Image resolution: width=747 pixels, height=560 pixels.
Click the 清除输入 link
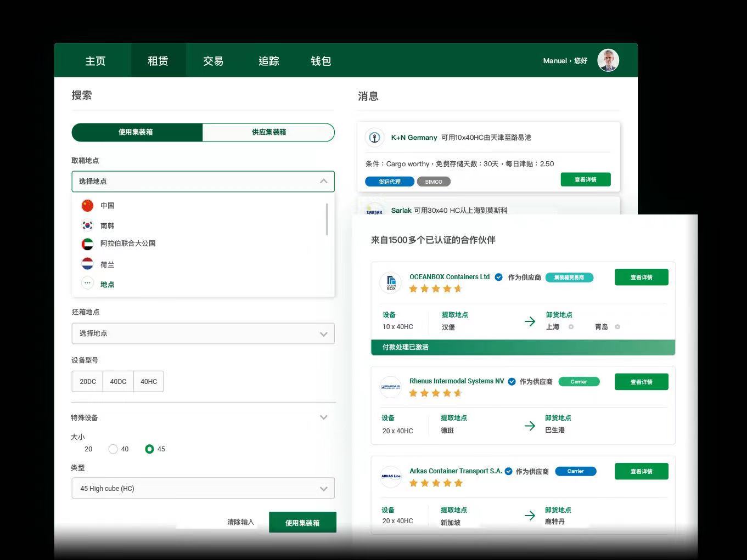pyautogui.click(x=240, y=522)
